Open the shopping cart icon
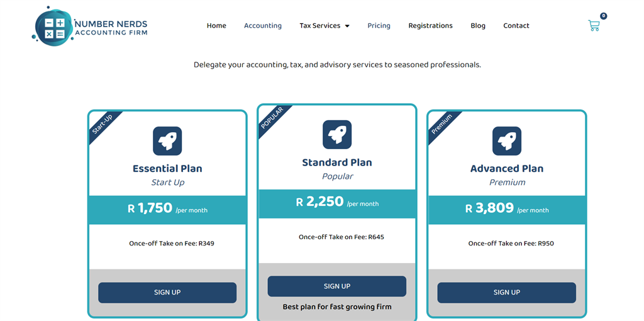Screen dimensions: 644x321 [x=594, y=25]
